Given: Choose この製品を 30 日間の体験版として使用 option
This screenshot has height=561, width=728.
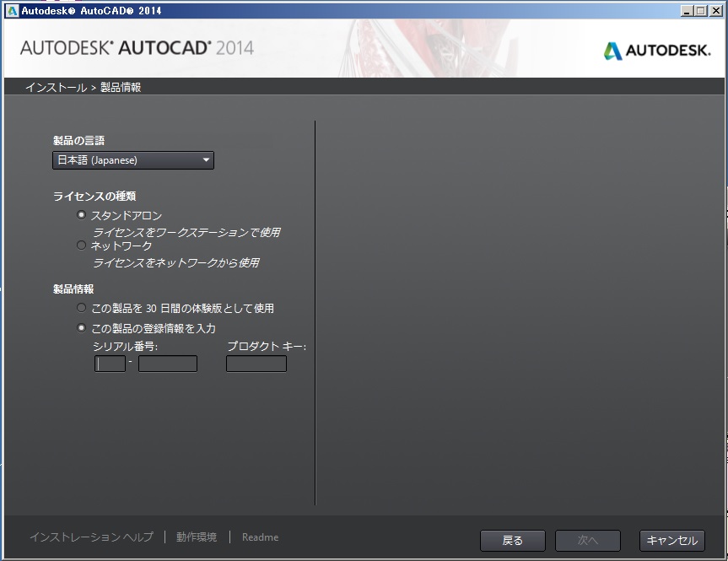Looking at the screenshot, I should coord(81,307).
